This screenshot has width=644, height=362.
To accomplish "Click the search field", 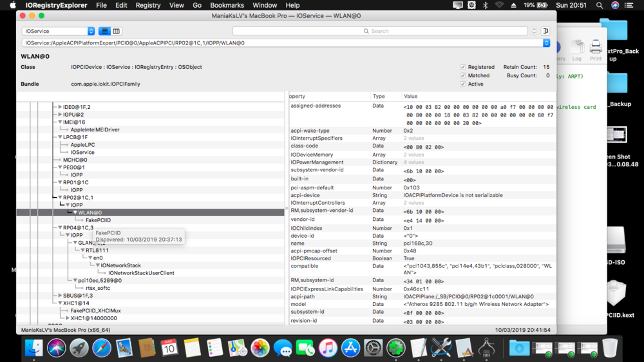I will point(380,31).
